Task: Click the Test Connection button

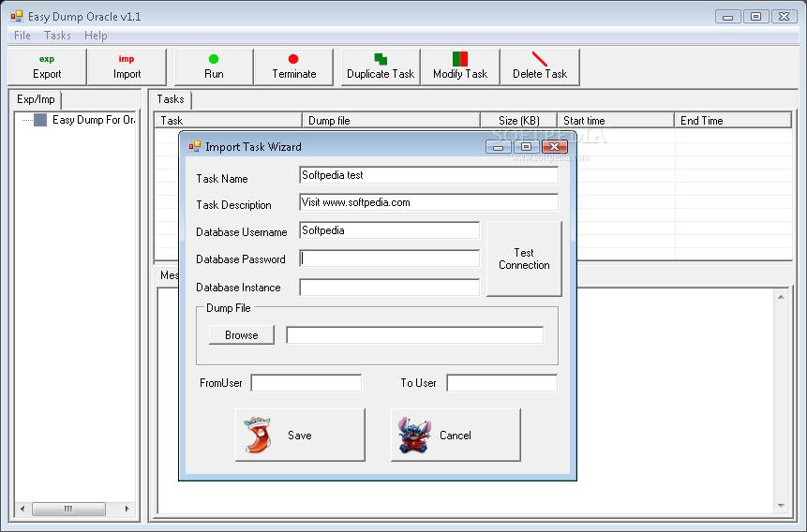Action: pos(524,259)
